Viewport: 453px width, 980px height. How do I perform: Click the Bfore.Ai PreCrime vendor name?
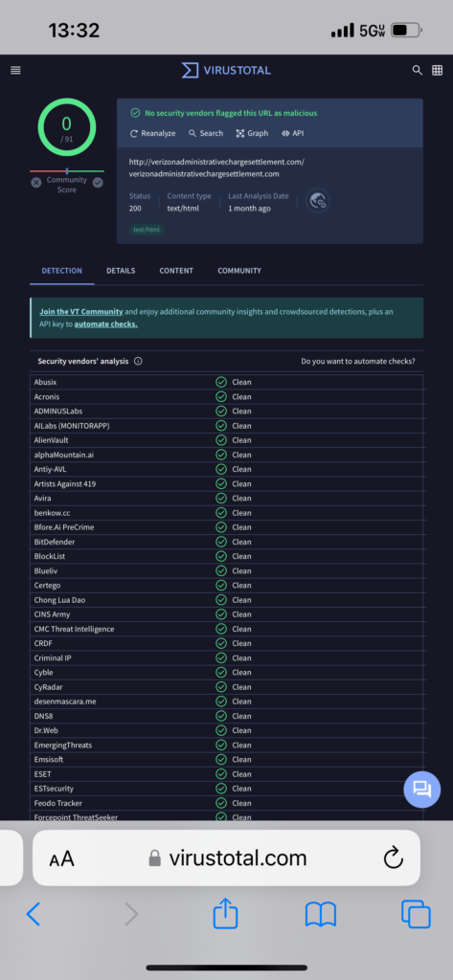tap(64, 527)
